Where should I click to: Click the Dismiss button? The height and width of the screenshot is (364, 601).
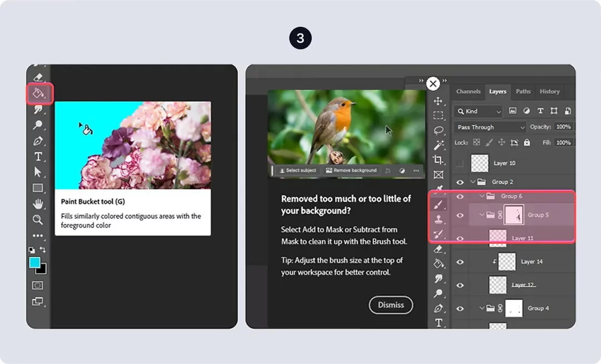pyautogui.click(x=391, y=305)
